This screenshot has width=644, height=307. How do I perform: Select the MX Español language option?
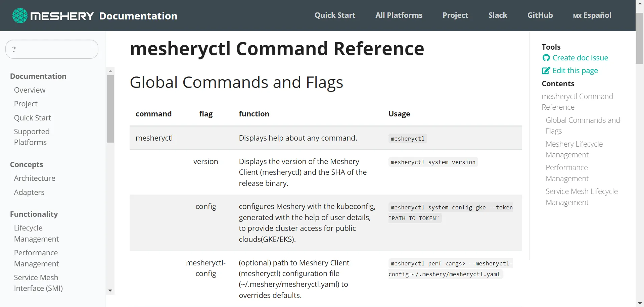[592, 15]
